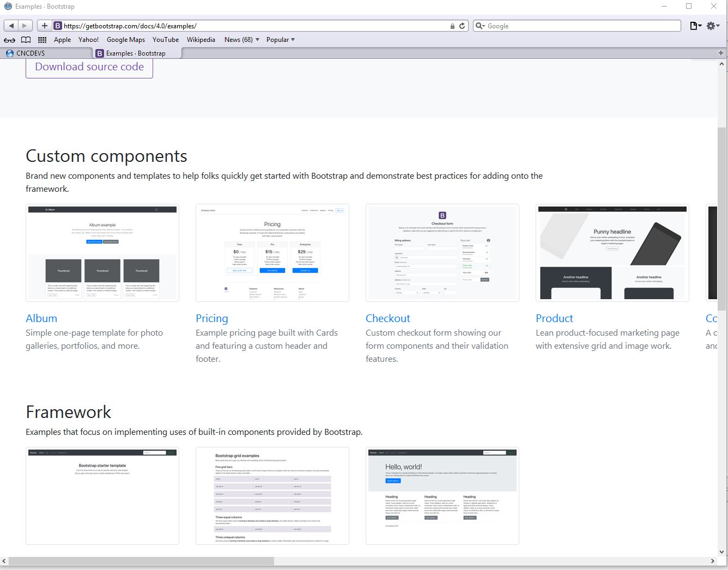The height and width of the screenshot is (570, 728).
Task: Switch to the CNCDEVS tab
Action: click(46, 53)
